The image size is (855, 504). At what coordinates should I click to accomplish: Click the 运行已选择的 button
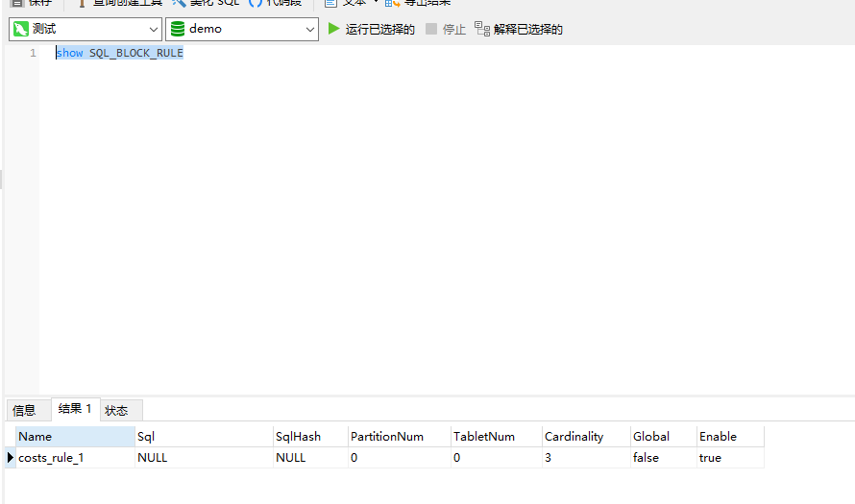(371, 29)
